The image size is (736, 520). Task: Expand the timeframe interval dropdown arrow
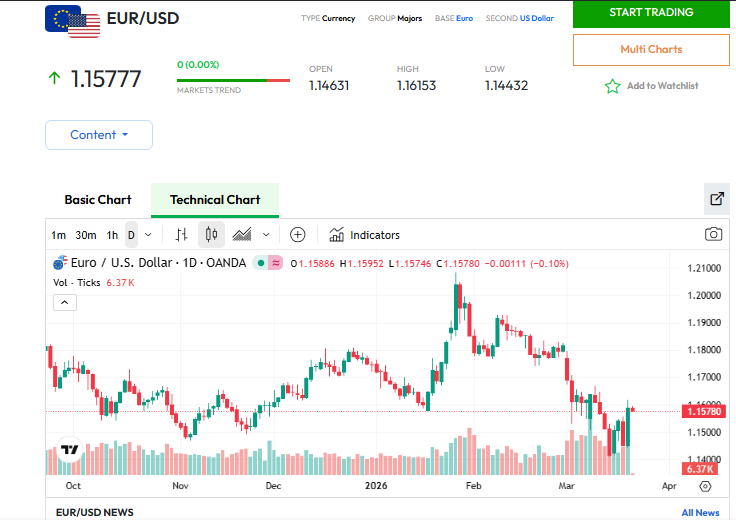pyautogui.click(x=149, y=235)
